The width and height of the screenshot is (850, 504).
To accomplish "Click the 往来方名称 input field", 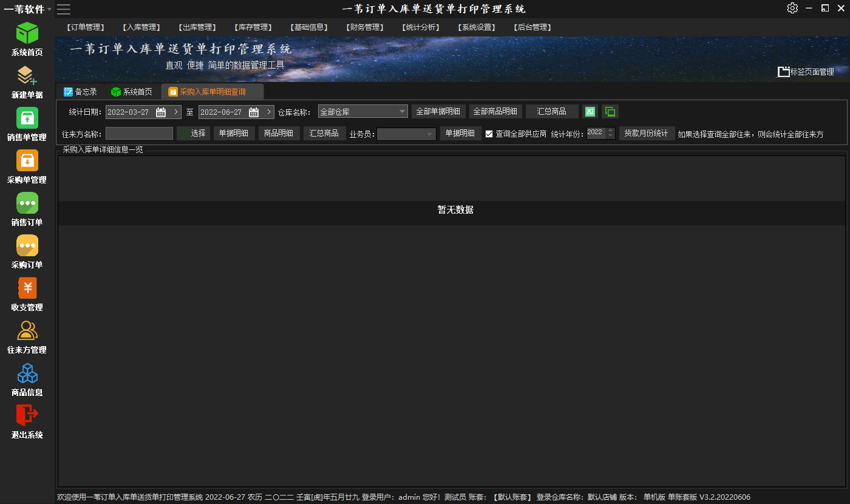I will [139, 134].
